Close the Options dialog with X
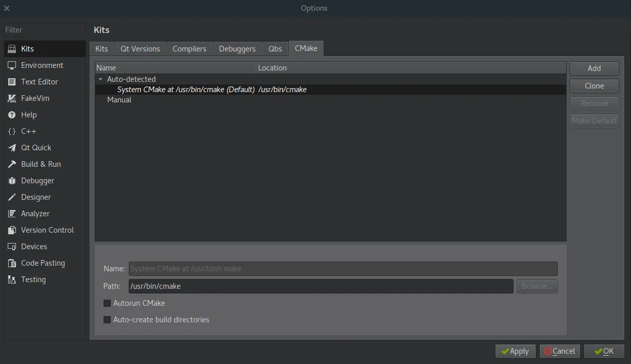 [7, 8]
